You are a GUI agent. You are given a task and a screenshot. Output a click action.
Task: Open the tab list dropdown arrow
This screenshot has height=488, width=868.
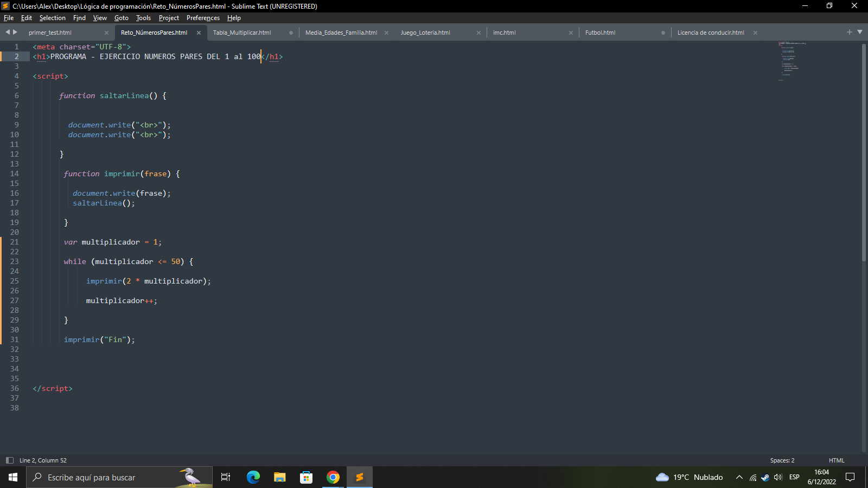[x=860, y=32]
